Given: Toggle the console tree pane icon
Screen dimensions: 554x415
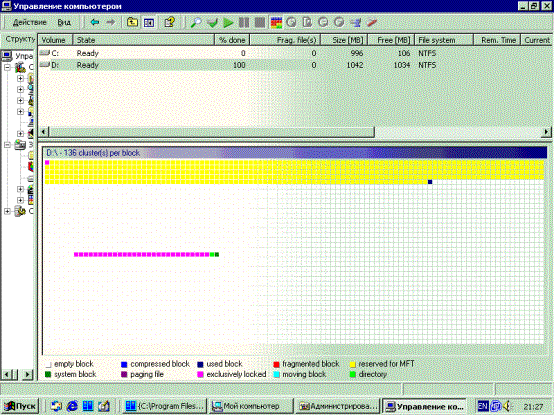Looking at the screenshot, I should (x=149, y=23).
